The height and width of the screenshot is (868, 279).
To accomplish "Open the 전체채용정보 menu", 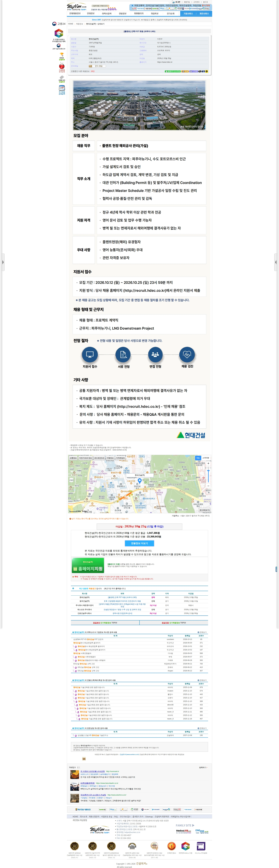I will tap(75, 14).
